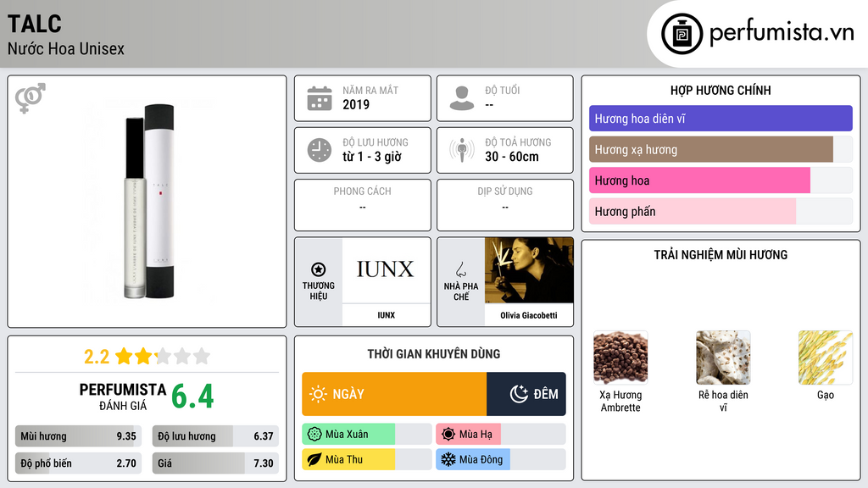
Task: Click the Dịp sử dụng occasion box
Action: pyautogui.click(x=505, y=205)
